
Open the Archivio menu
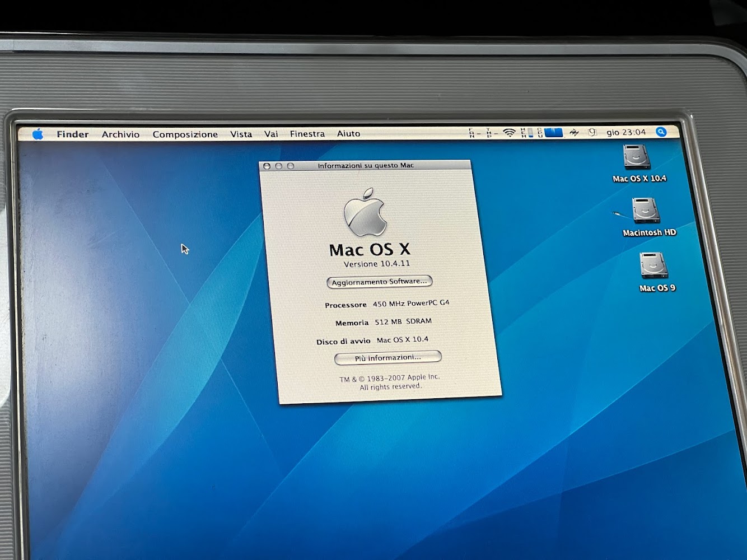pos(120,134)
